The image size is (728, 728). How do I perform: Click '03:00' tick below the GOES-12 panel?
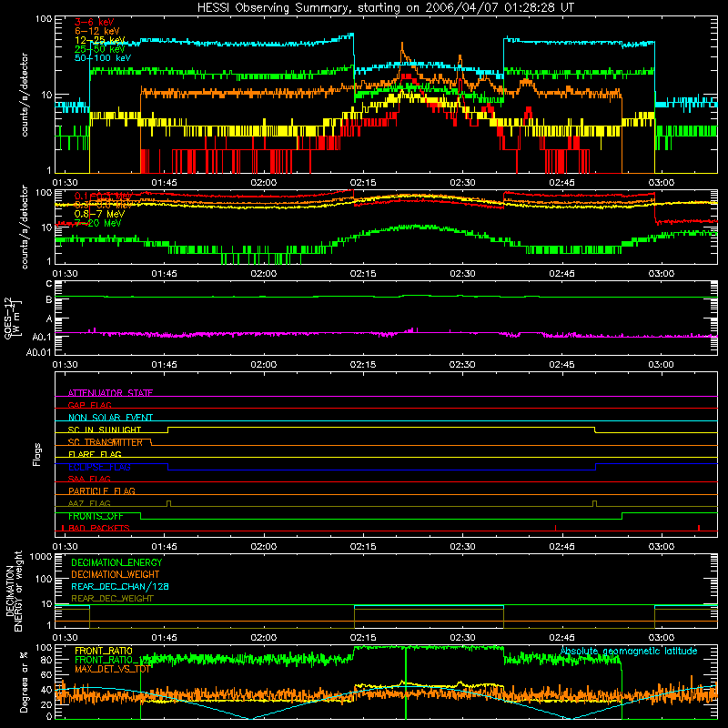pyautogui.click(x=662, y=365)
